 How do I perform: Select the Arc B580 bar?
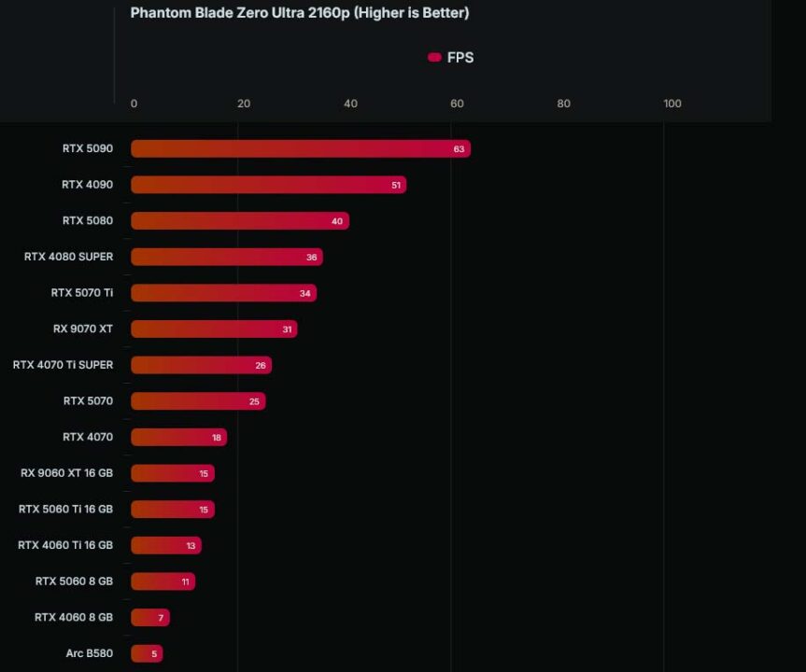[x=147, y=653]
